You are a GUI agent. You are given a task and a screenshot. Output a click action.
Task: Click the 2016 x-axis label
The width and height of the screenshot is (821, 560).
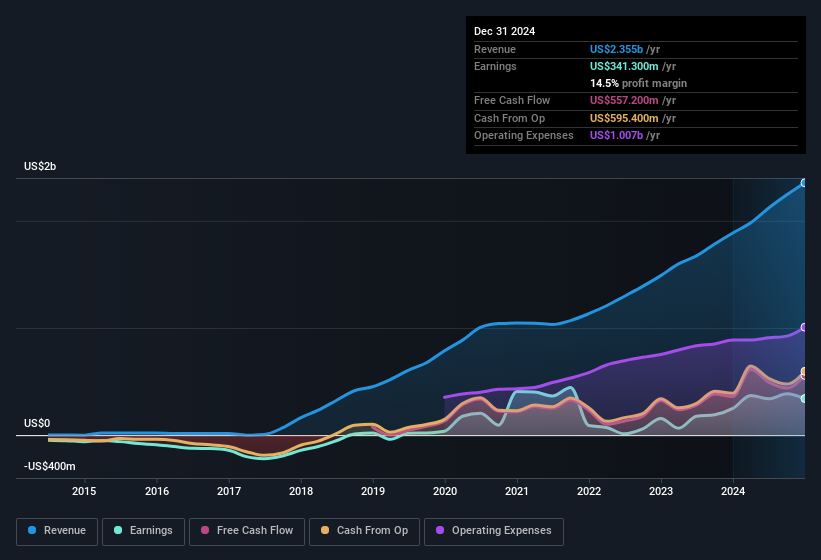click(157, 491)
